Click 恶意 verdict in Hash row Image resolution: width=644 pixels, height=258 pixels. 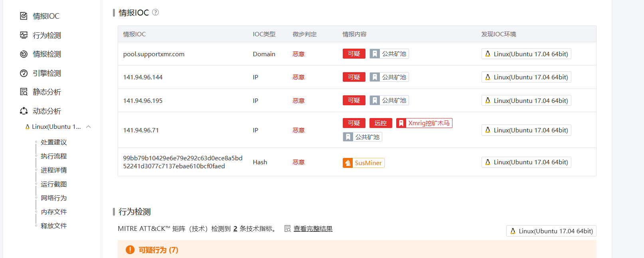pos(298,162)
